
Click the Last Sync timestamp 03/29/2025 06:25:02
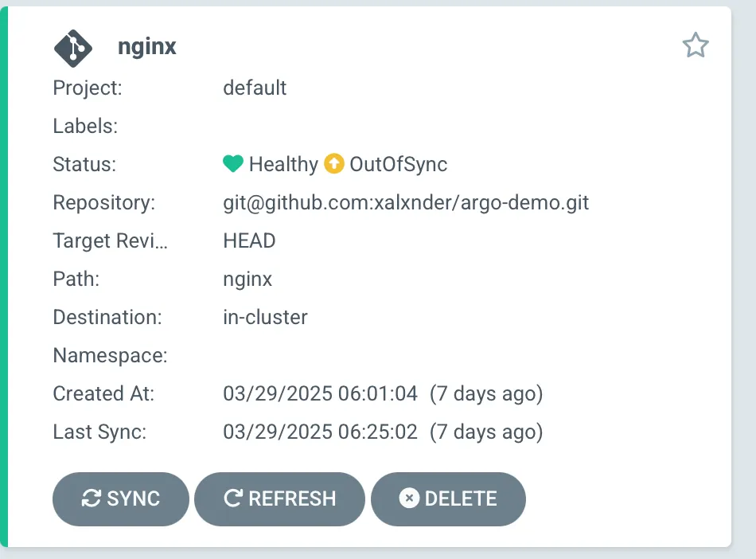(x=320, y=432)
